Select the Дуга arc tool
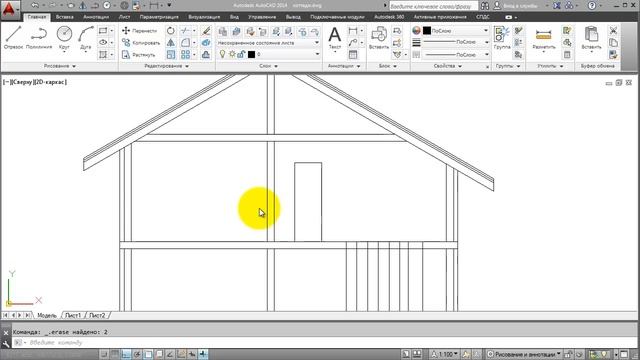 [x=86, y=38]
